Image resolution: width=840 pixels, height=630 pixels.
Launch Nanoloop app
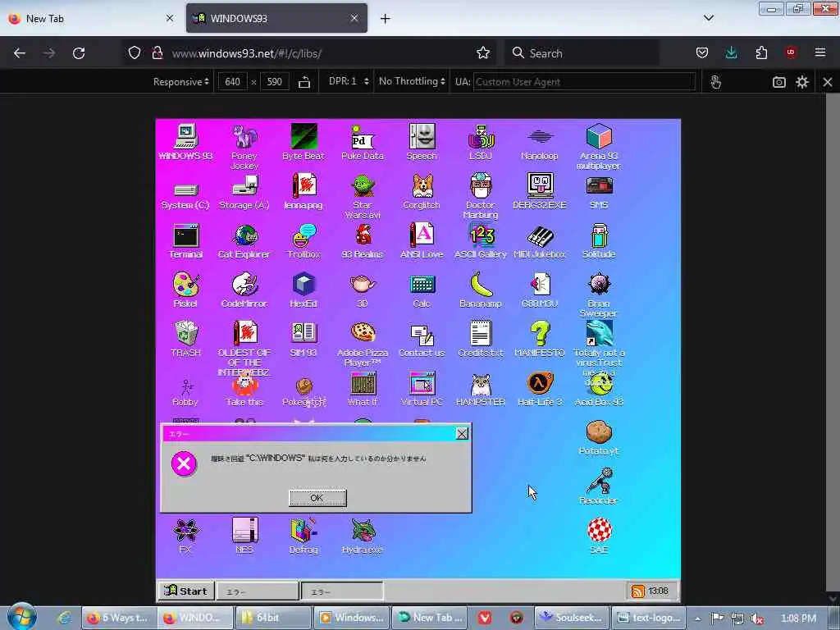pos(540,141)
